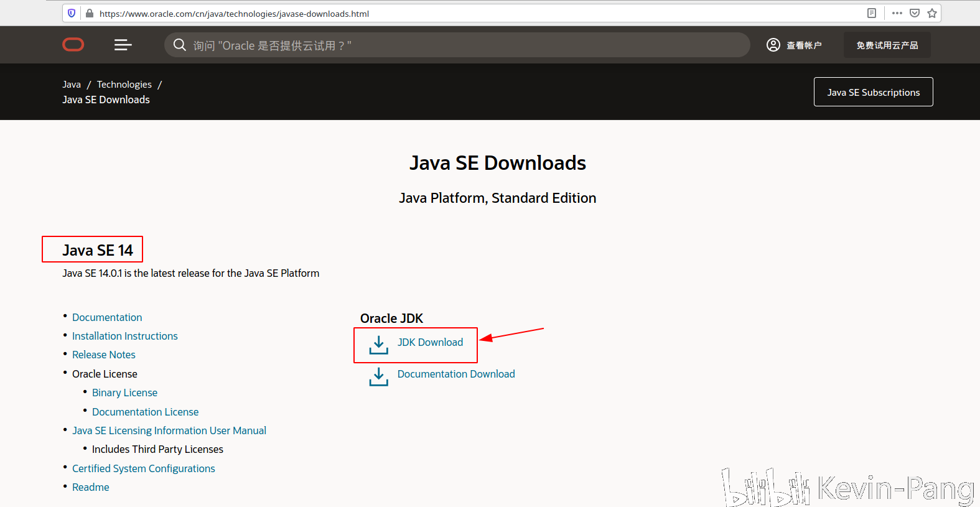This screenshot has width=980, height=507.
Task: Open Binary License link
Action: (125, 393)
